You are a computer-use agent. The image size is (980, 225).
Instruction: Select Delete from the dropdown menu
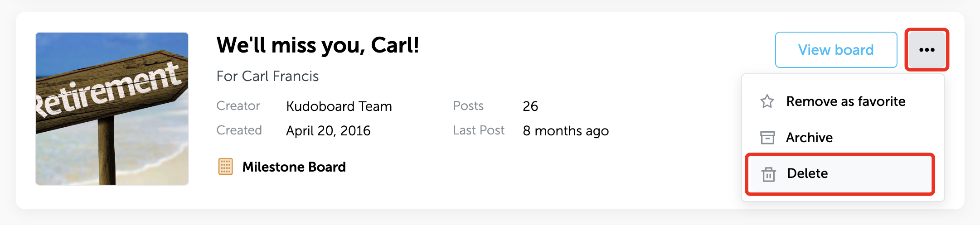[840, 174]
